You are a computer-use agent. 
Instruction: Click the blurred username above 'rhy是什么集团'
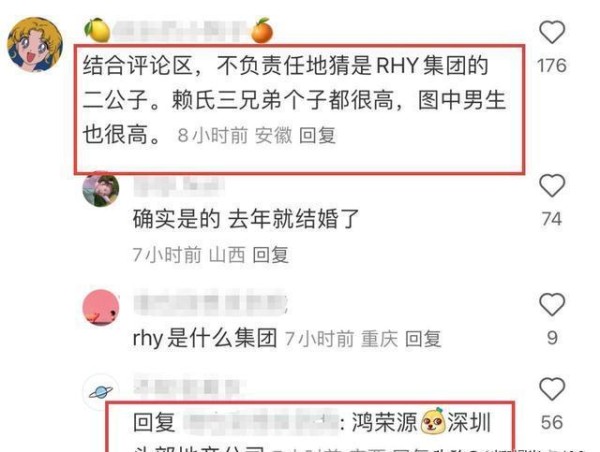210,305
